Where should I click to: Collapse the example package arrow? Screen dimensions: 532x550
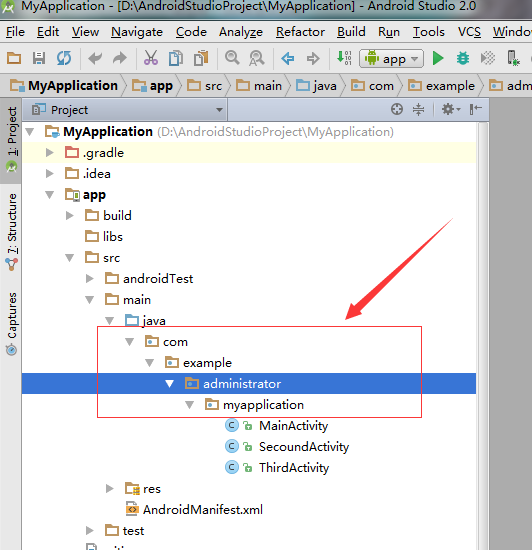click(150, 363)
